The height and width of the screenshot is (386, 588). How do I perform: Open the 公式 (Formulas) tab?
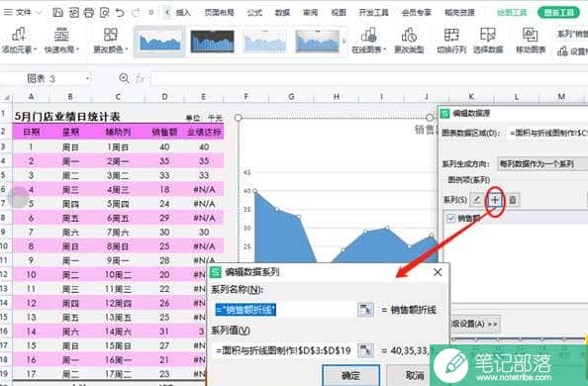254,13
